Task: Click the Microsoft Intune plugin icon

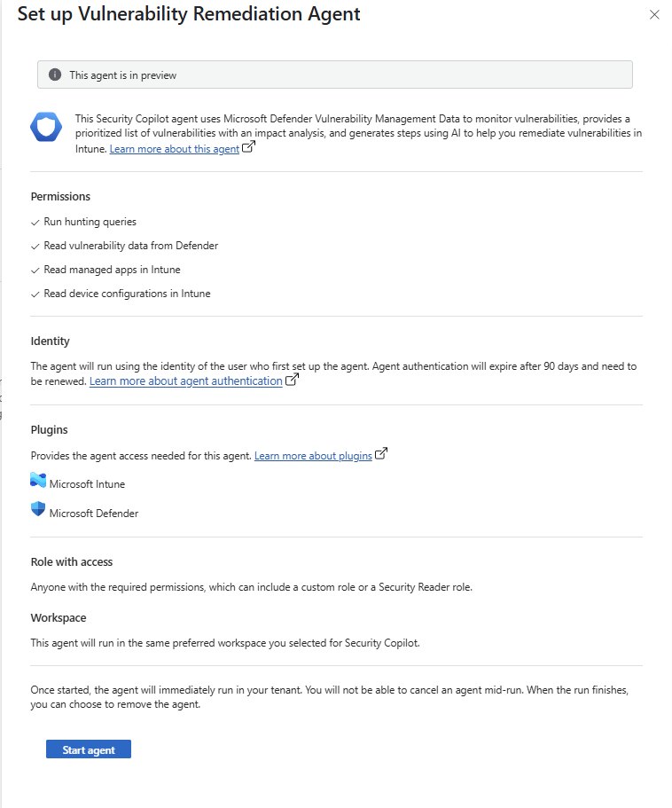Action: click(x=38, y=483)
